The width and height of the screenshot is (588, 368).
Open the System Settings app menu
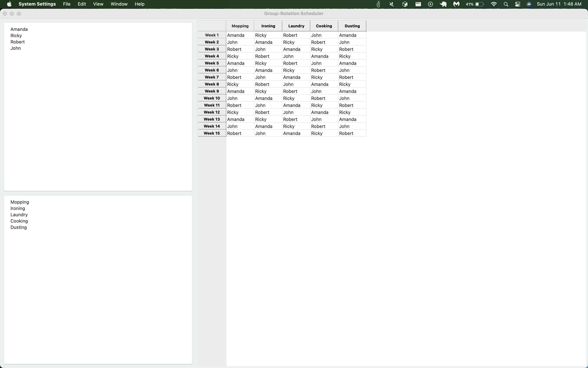tap(37, 4)
